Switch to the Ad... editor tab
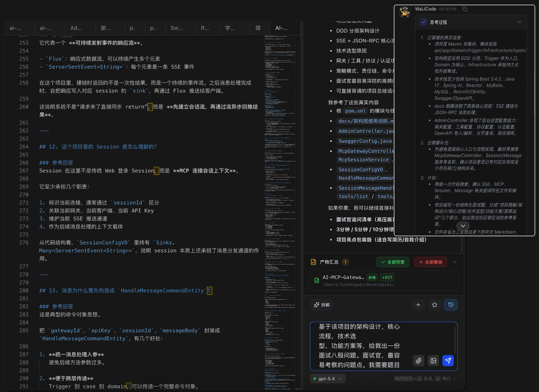Viewport: 539px width, 392px height. tap(76, 28)
